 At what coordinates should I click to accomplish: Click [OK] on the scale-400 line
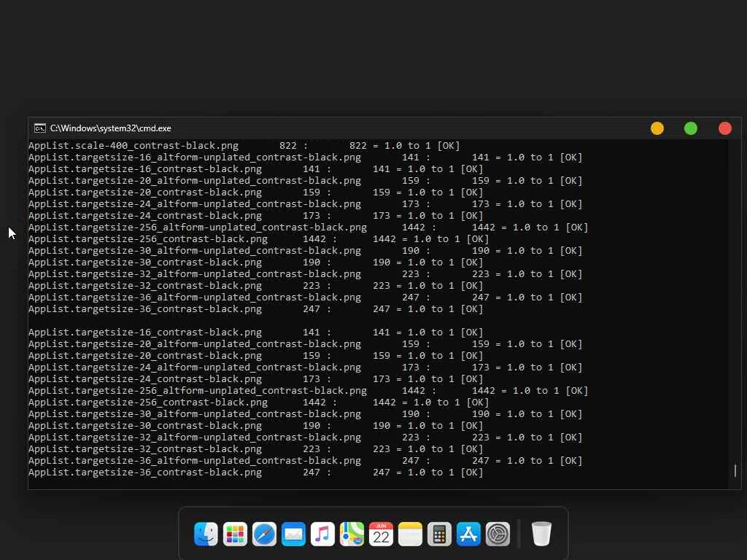[x=449, y=146]
